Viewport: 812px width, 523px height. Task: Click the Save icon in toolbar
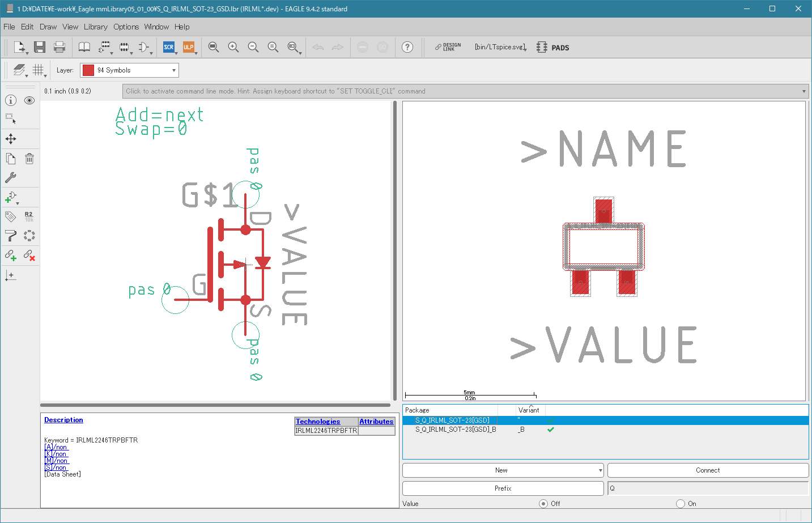click(39, 47)
